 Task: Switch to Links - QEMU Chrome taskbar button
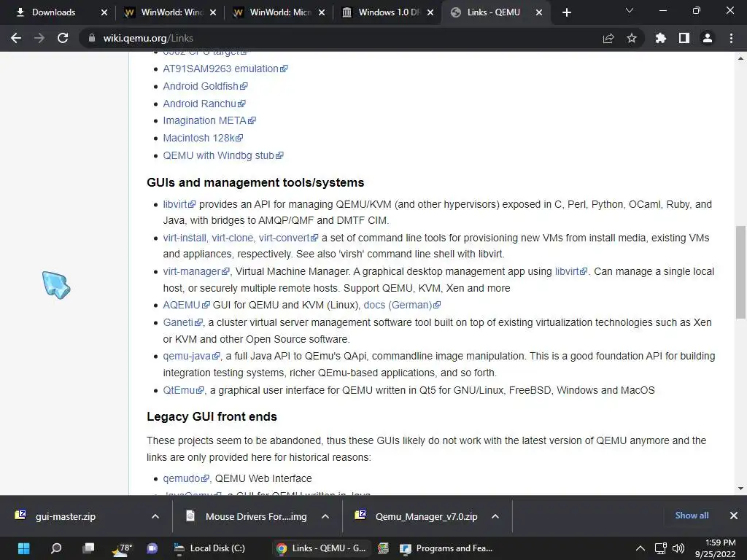pos(321,548)
